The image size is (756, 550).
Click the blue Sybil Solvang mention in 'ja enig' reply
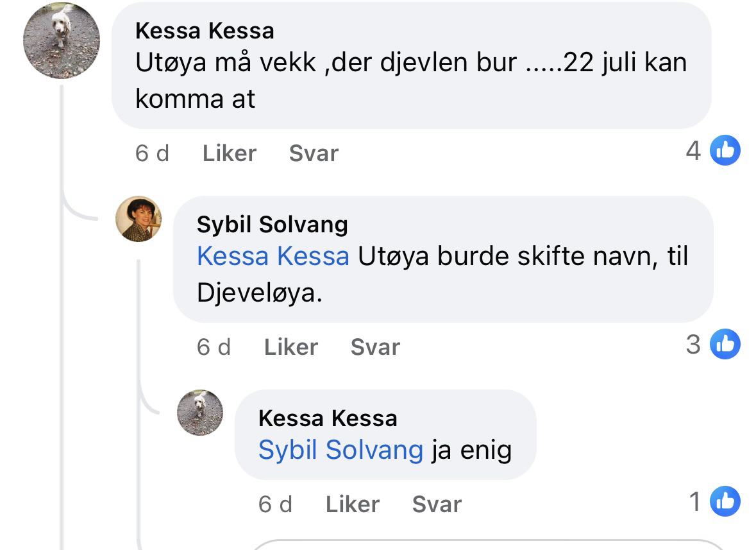click(340, 450)
